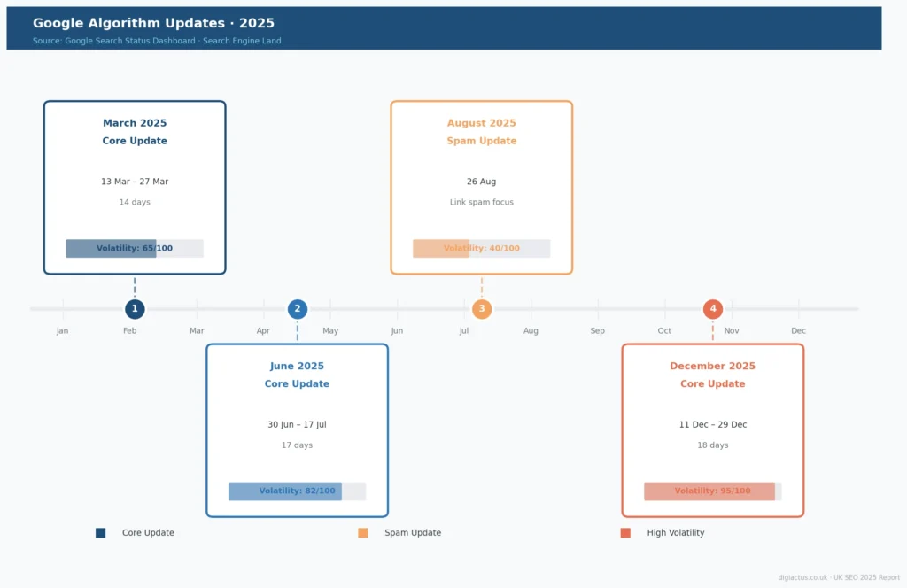Click the Volatility 65/100 bar
This screenshot has width=907, height=588.
(x=135, y=249)
